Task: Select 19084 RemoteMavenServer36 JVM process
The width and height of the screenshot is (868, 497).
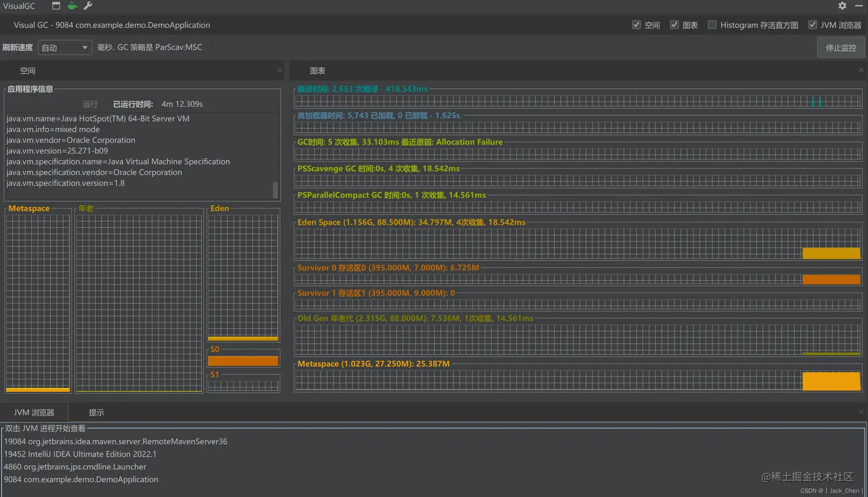Action: coord(115,441)
